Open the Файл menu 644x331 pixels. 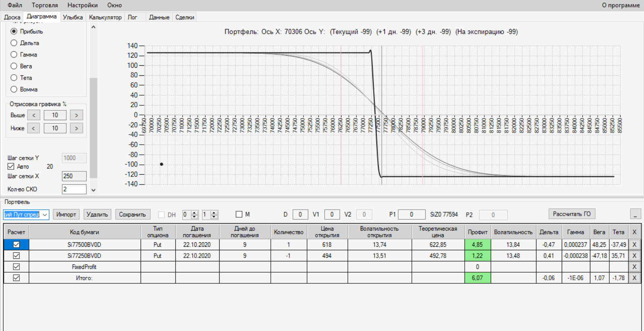coord(15,5)
